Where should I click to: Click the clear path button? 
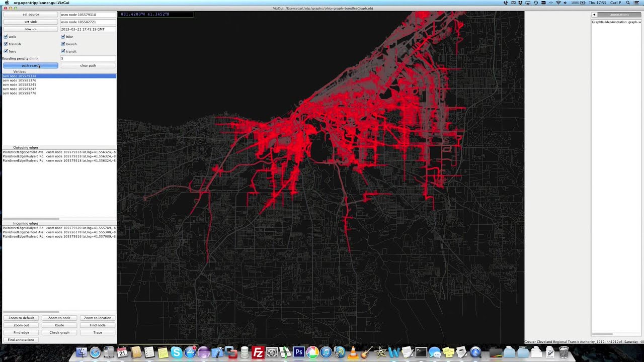88,65
